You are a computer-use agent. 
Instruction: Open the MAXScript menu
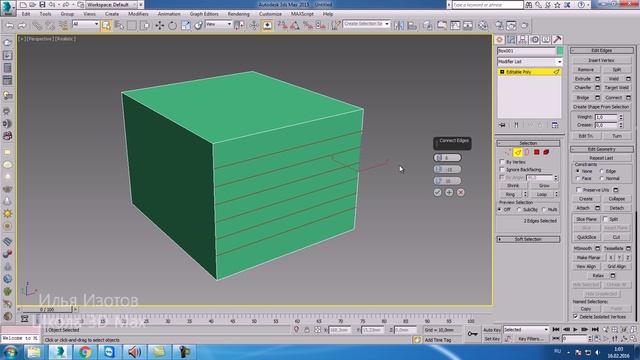click(x=302, y=14)
